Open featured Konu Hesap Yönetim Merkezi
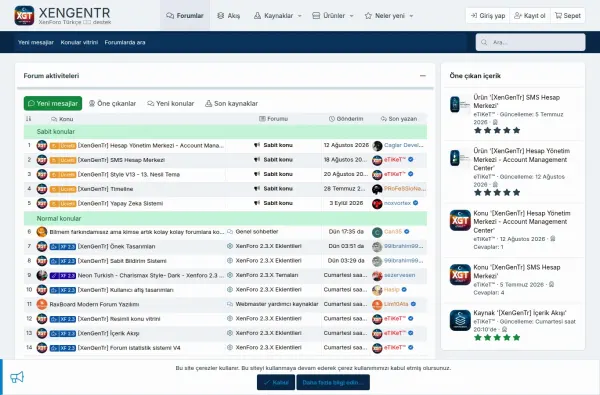 (x=522, y=222)
